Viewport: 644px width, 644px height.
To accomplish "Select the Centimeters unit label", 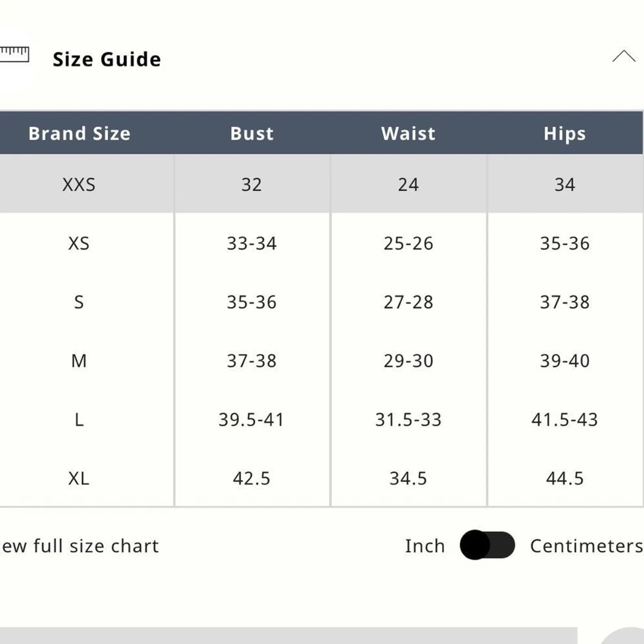I will pos(586,546).
